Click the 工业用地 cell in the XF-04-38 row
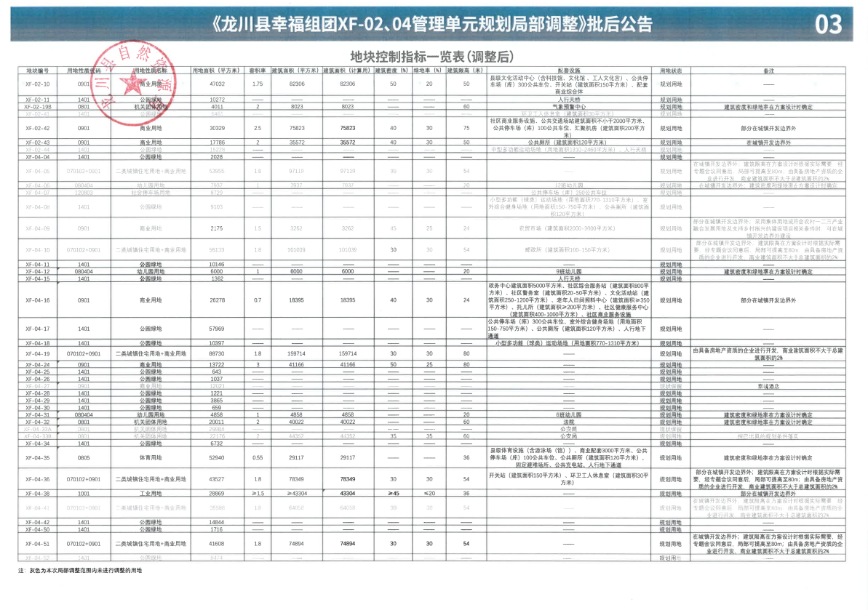Viewport: 868px width, 610px height. pos(151,494)
